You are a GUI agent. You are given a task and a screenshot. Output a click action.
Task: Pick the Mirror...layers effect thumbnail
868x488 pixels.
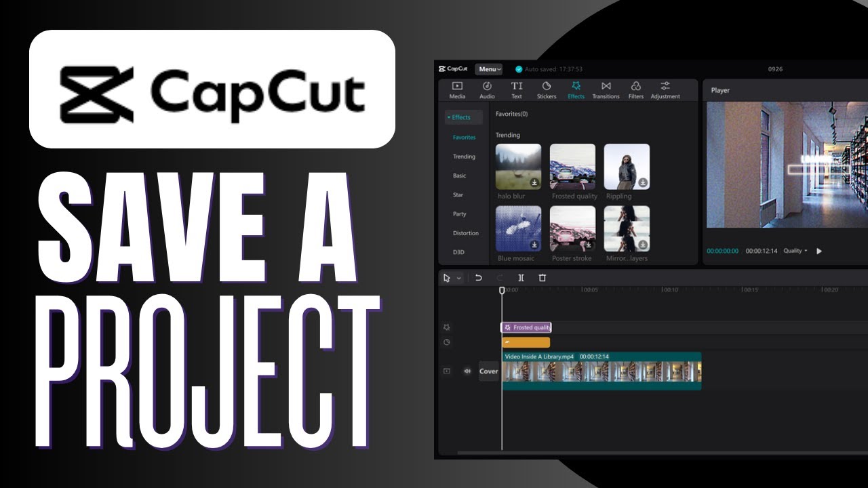(627, 228)
